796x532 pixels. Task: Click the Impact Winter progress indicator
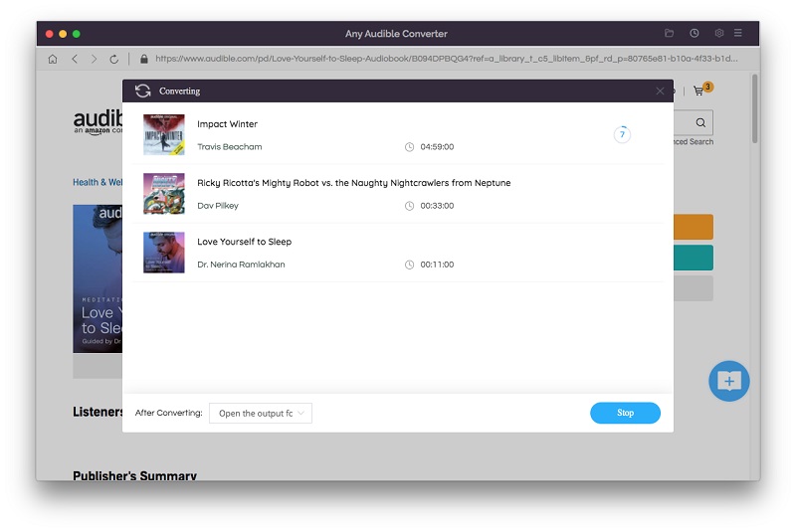(x=622, y=134)
